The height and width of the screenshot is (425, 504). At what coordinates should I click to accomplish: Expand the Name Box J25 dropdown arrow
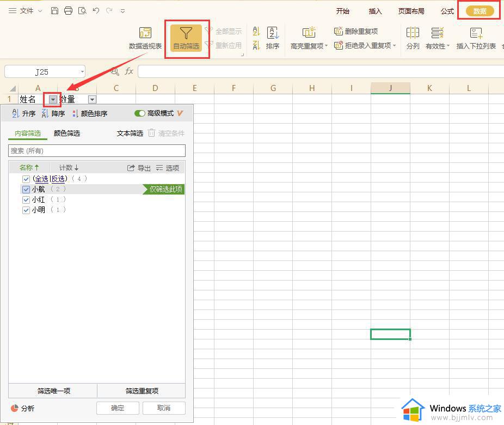(82, 72)
